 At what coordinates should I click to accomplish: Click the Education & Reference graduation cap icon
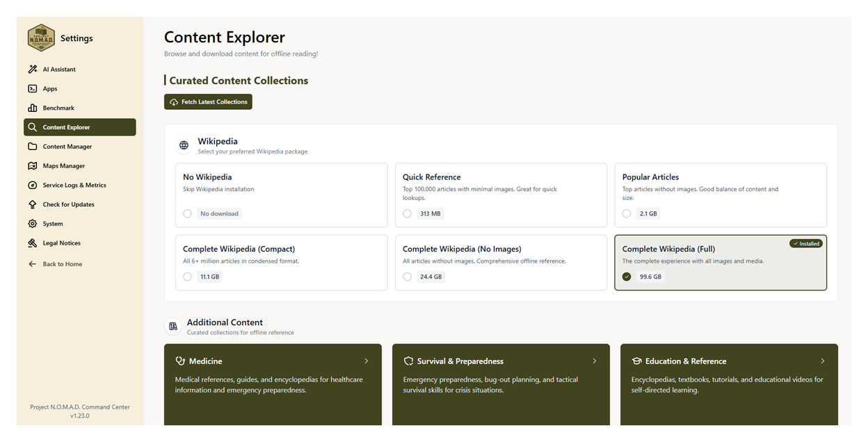tap(636, 361)
